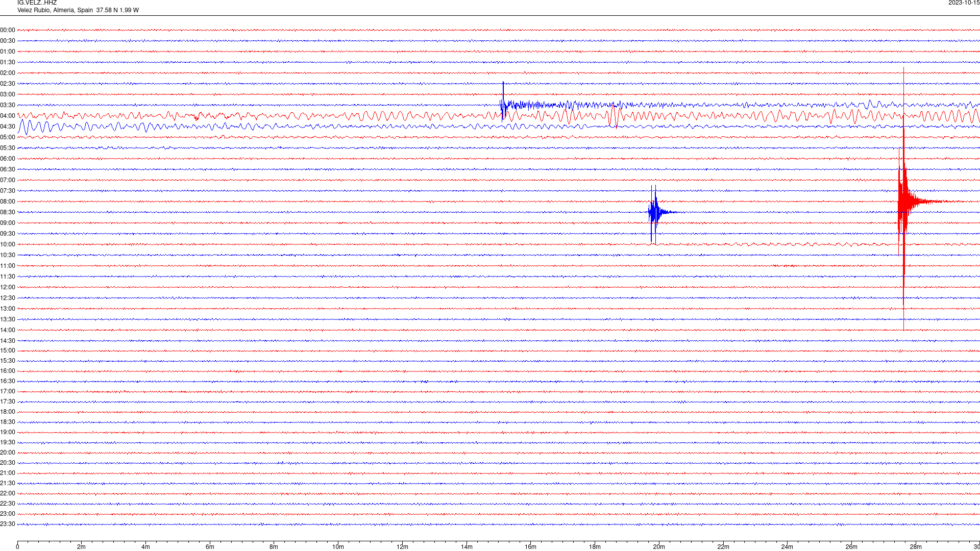Click the Velez Rubio, Almeria, Spain location text
This screenshot has height=551, width=980.
pyautogui.click(x=55, y=10)
